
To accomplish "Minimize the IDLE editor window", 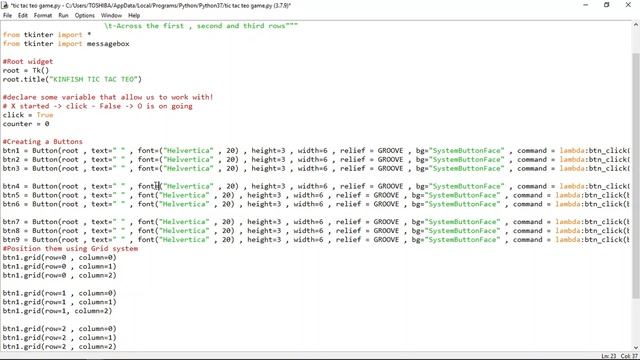I will [586, 5].
